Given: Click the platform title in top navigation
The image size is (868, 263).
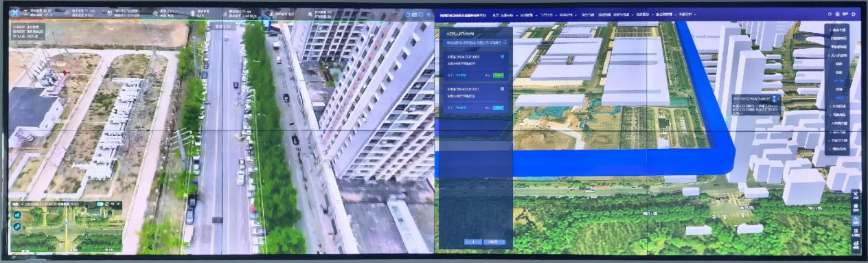Looking at the screenshot, I should point(464,14).
